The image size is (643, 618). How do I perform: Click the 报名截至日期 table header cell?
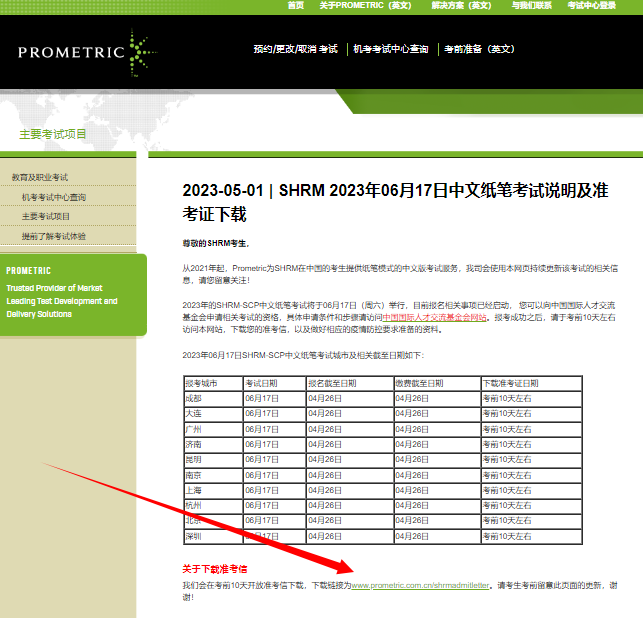click(x=350, y=383)
